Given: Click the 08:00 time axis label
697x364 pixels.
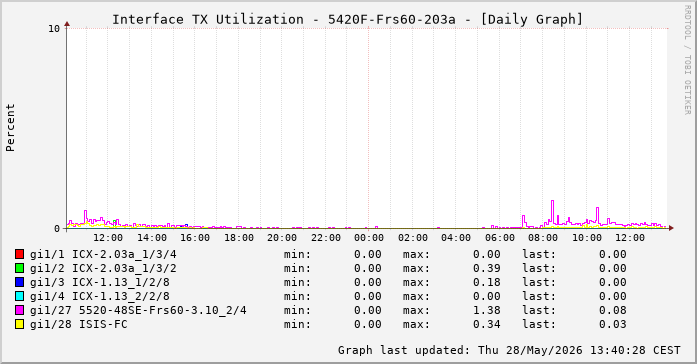Looking at the screenshot, I should pos(543,238).
